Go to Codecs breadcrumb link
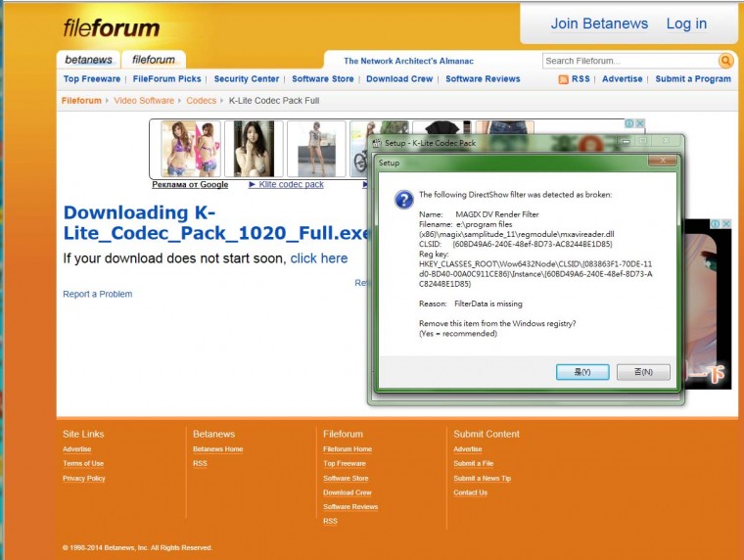Image resolution: width=744 pixels, height=560 pixels. (x=202, y=101)
